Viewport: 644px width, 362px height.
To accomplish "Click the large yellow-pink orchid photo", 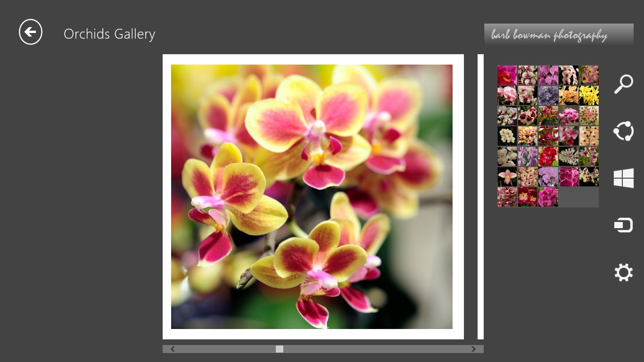I will [x=312, y=197].
